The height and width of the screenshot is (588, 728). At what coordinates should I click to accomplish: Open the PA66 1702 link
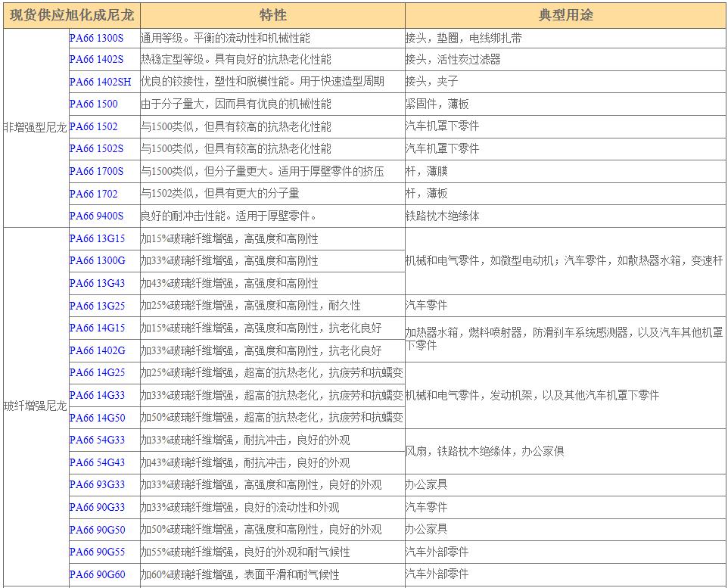(93, 194)
